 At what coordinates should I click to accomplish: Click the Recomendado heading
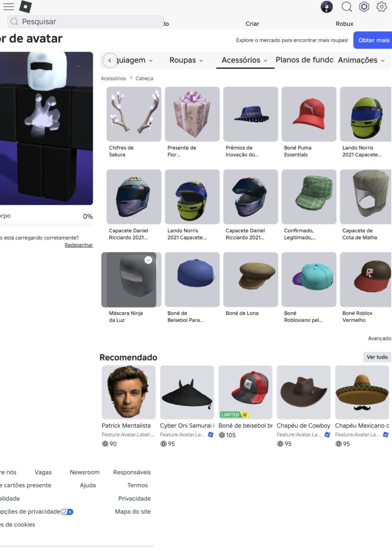click(128, 357)
